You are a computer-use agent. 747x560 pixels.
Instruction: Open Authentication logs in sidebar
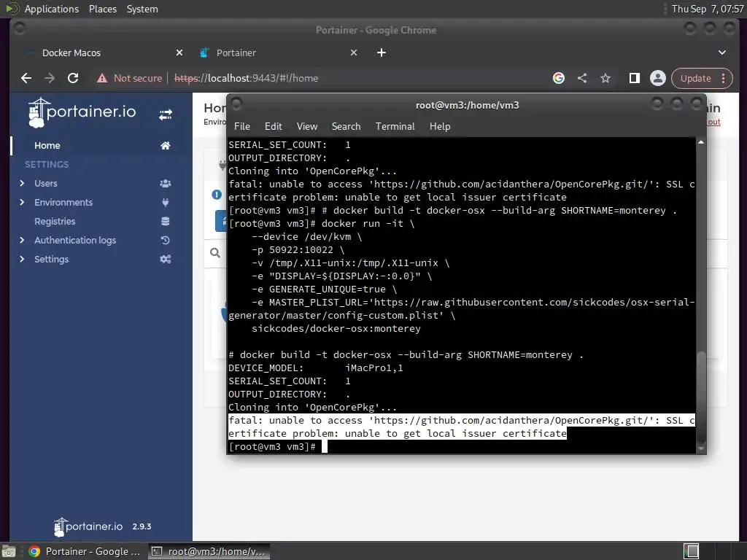click(75, 241)
